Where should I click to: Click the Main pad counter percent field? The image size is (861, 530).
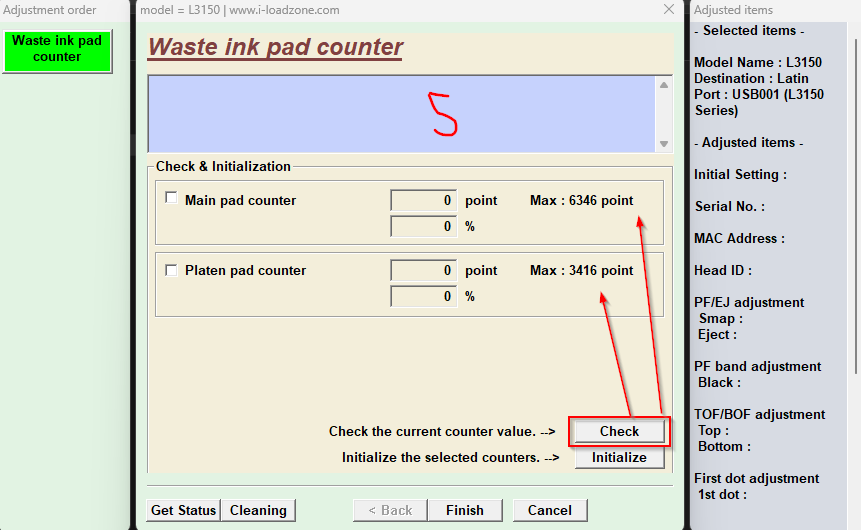[x=423, y=227]
